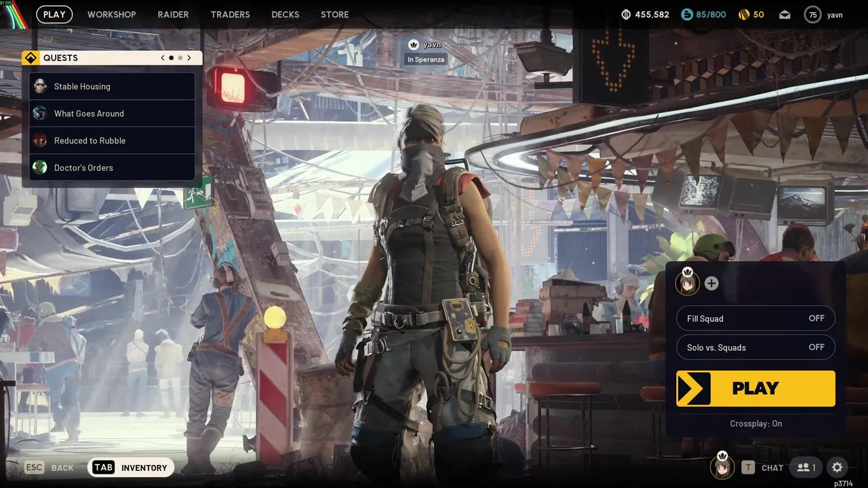The width and height of the screenshot is (868, 488).
Task: Open the social friends list icon
Action: pyautogui.click(x=806, y=468)
